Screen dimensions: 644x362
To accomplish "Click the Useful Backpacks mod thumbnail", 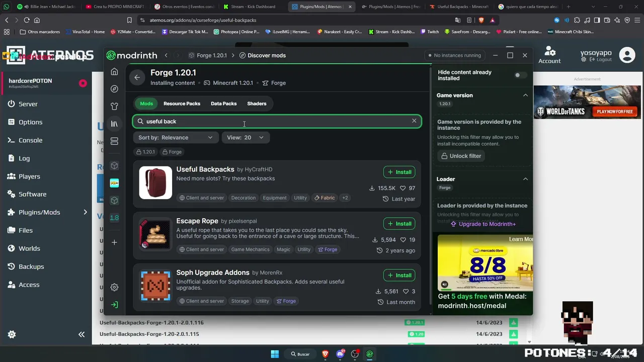I will (x=155, y=183).
